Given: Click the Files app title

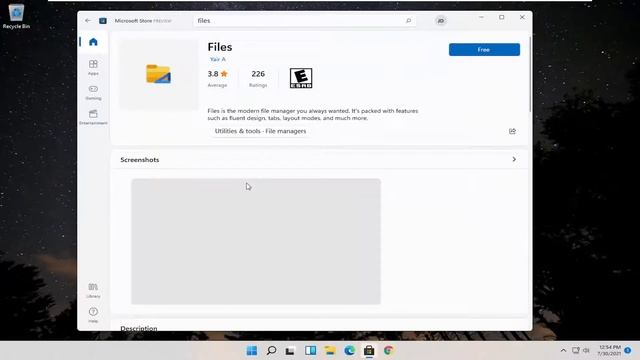Looking at the screenshot, I should pyautogui.click(x=220, y=47).
